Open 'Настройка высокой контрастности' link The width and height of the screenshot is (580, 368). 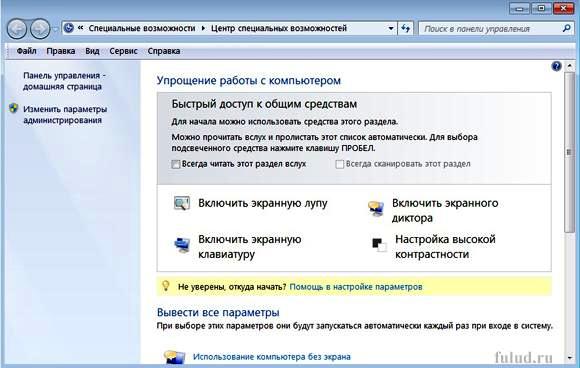pyautogui.click(x=445, y=247)
